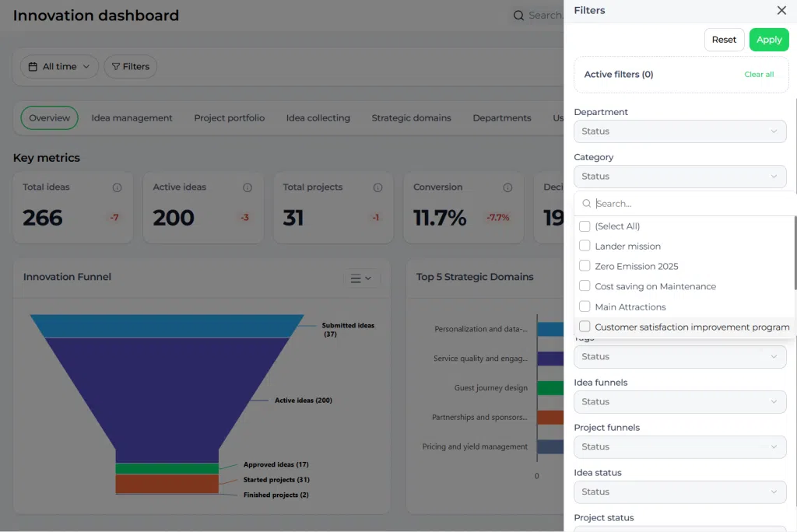Click the Clear all link
The image size is (797, 532).
759,74
